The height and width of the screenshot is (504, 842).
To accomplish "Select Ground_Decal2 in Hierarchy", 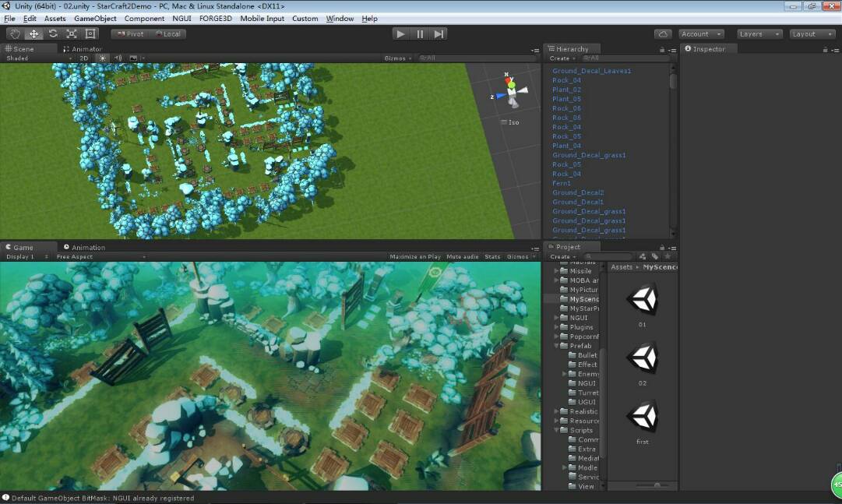I will 578,192.
